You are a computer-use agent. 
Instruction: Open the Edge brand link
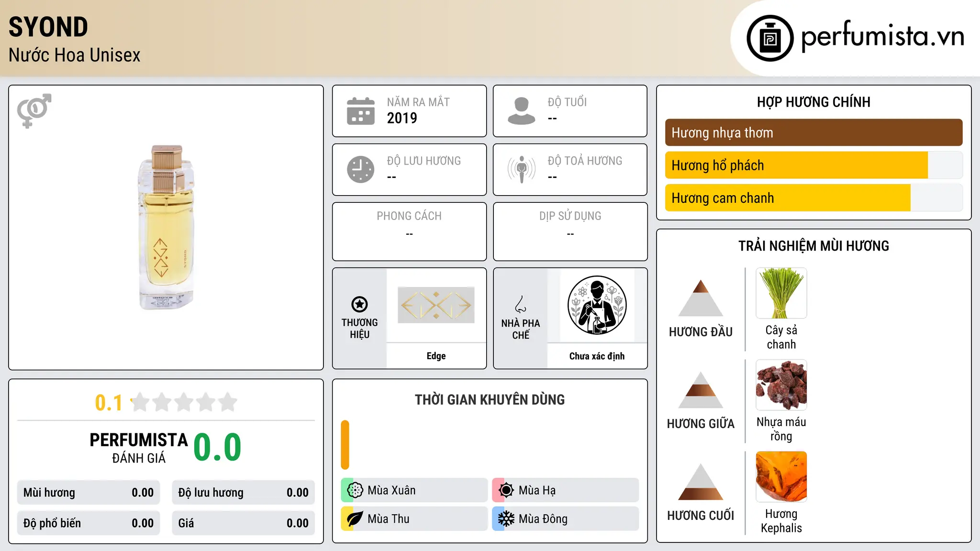click(x=436, y=356)
